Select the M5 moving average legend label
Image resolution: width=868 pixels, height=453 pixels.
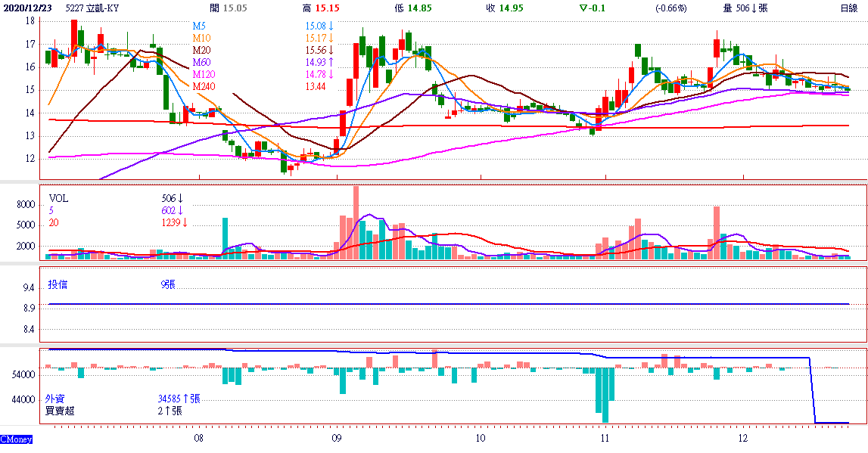tap(200, 26)
